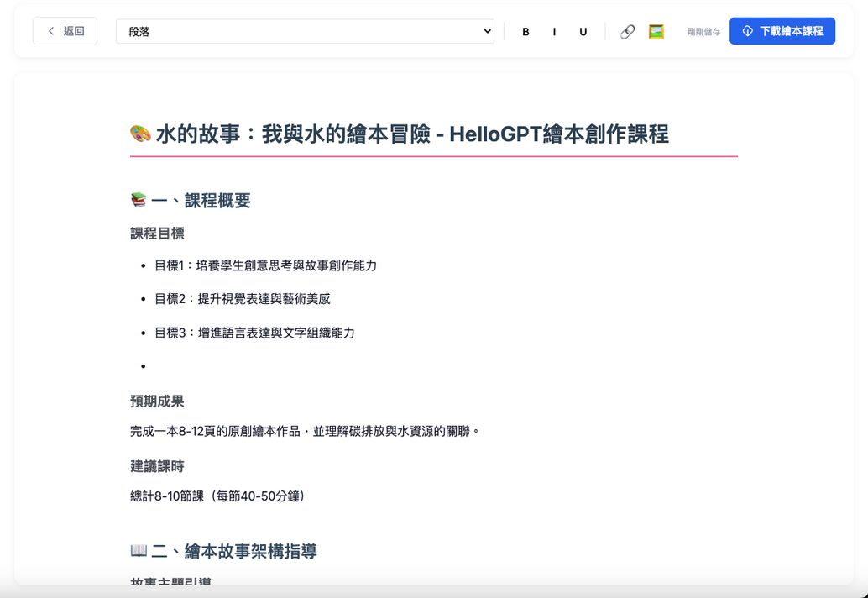Click the bullet item 目標1 about creative thinking
Screen dimensions: 868x598
pos(267,265)
